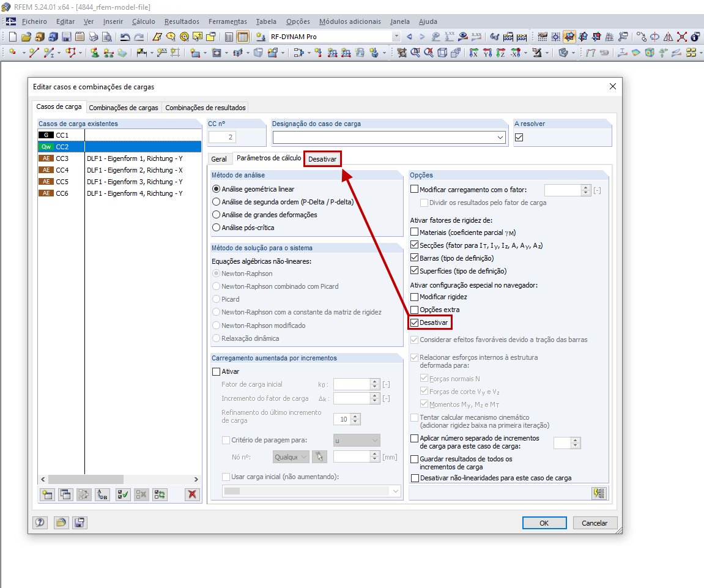Click the node picker beside Nó nº

point(320,457)
